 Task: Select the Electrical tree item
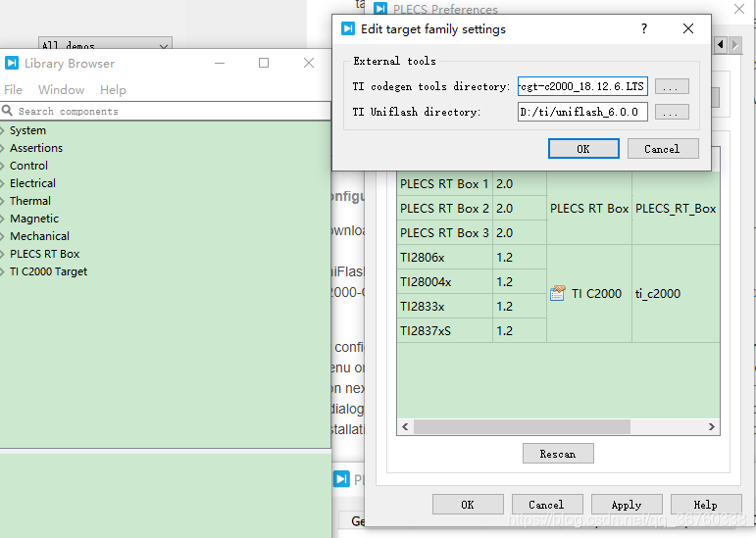click(32, 183)
